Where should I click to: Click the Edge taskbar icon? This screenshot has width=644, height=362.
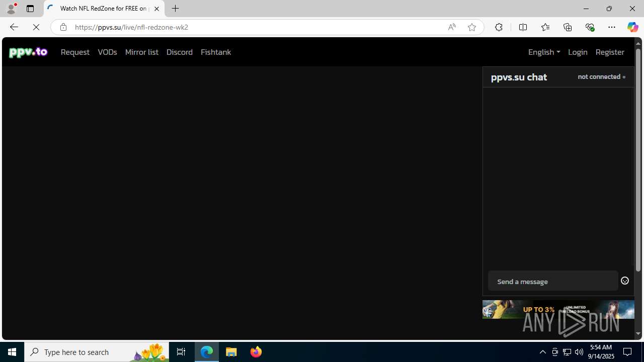pos(207,352)
